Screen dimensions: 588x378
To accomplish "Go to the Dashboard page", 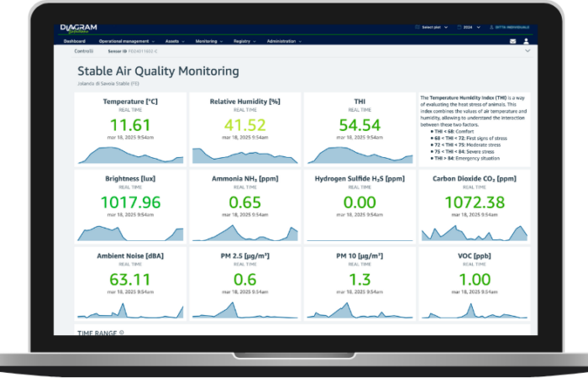I will coord(75,41).
